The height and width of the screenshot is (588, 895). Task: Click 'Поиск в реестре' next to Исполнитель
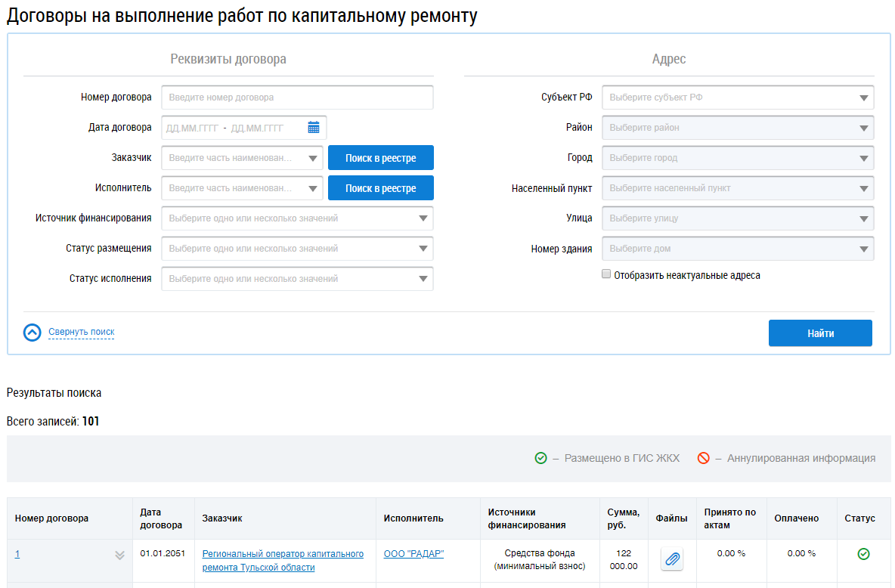point(380,188)
